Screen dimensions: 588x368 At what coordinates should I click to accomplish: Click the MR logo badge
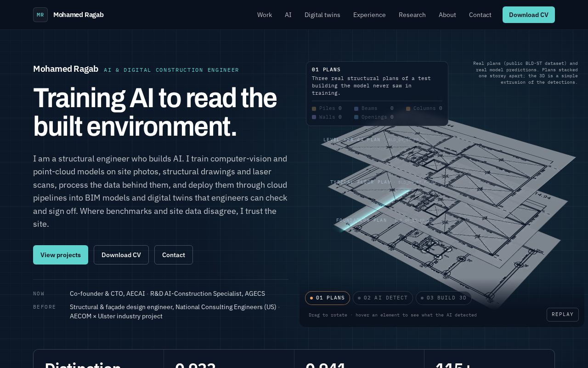point(40,15)
